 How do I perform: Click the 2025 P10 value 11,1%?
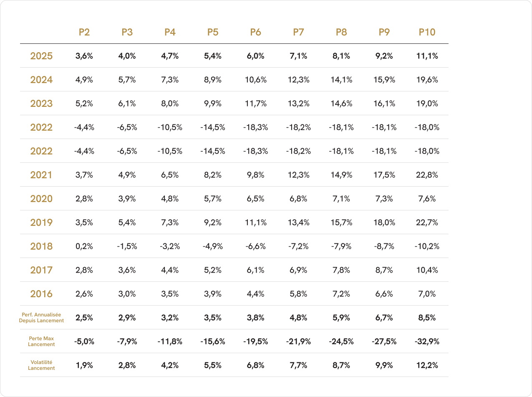tap(427, 56)
